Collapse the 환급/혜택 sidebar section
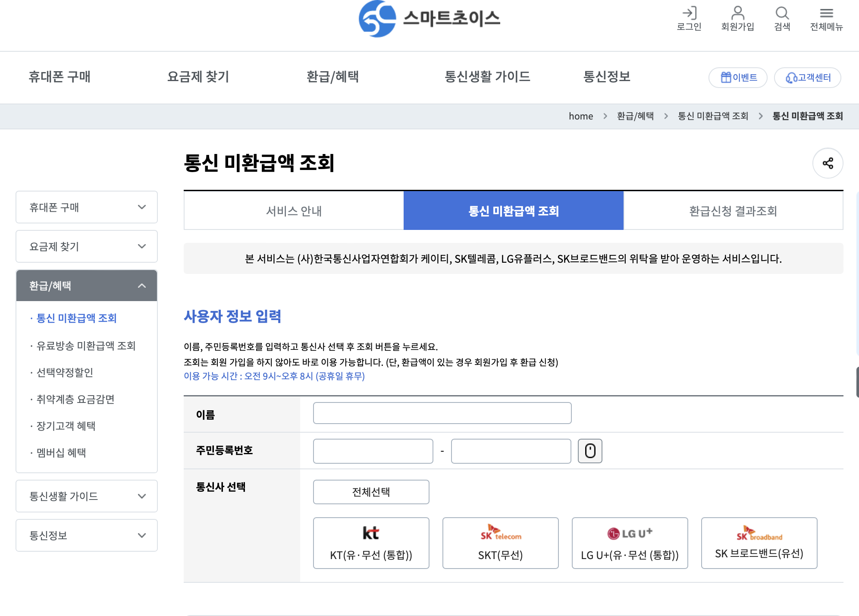The width and height of the screenshot is (859, 616). (x=86, y=285)
